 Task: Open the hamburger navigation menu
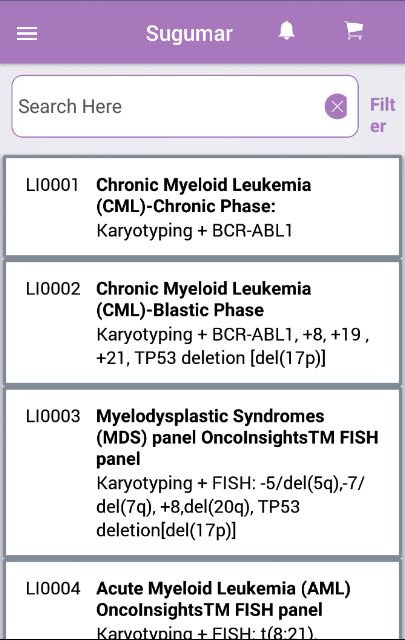tap(27, 33)
